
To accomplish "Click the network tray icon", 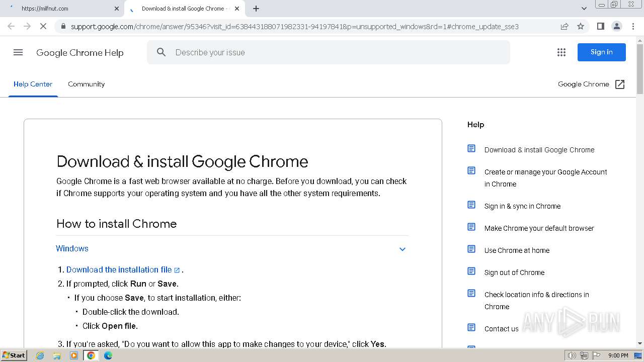I will click(584, 355).
